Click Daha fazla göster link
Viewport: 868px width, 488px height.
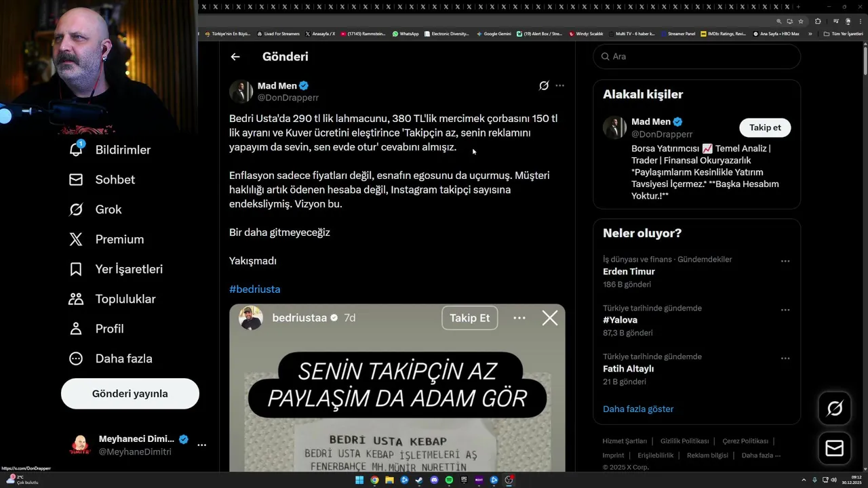[638, 409]
